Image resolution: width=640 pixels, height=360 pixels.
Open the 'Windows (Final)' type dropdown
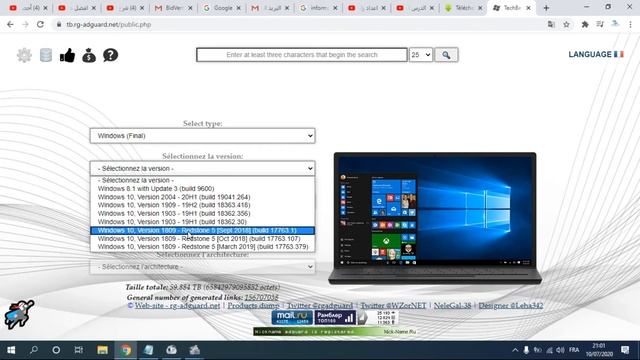pyautogui.click(x=202, y=136)
